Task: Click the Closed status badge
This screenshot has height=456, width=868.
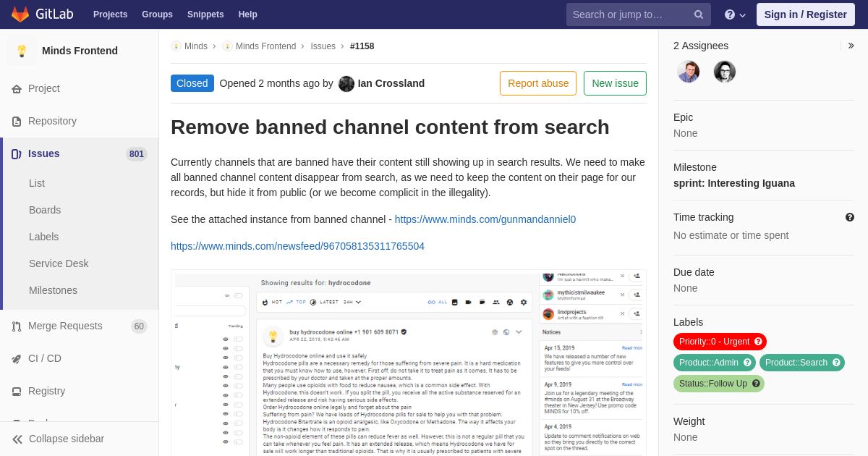Action: coord(192,83)
